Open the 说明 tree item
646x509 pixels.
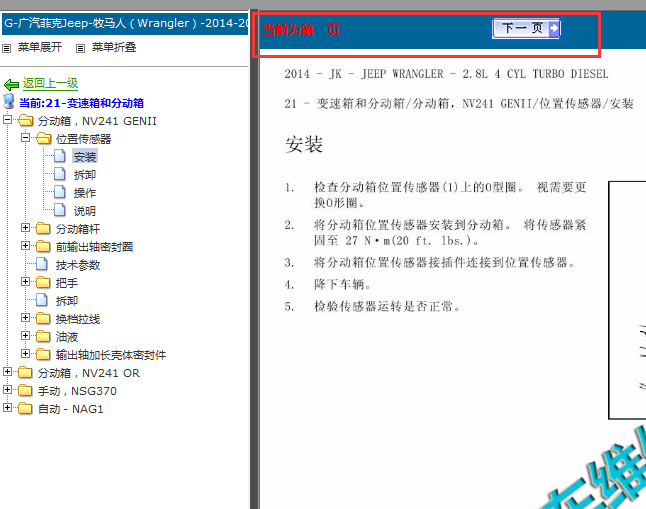(x=84, y=211)
